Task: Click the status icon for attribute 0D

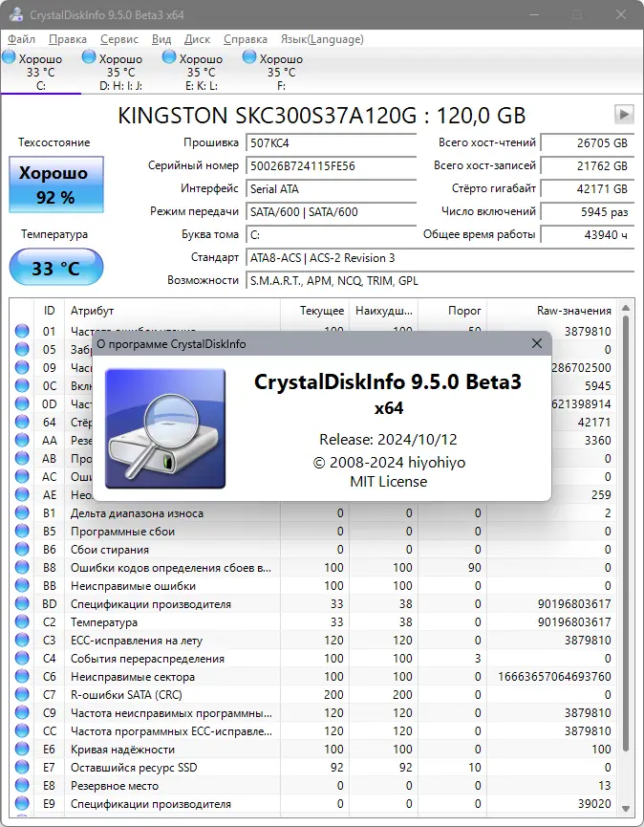Action: point(22,404)
